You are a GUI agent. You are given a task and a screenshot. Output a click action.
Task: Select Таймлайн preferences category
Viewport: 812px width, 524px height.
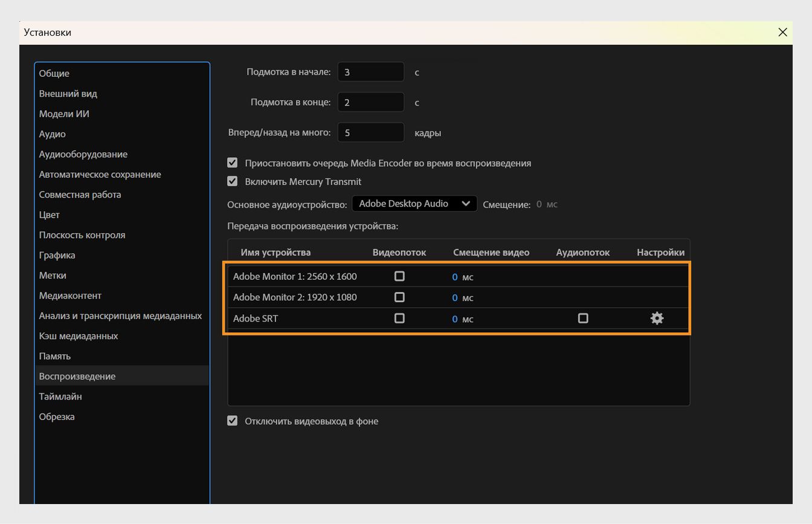coord(60,396)
